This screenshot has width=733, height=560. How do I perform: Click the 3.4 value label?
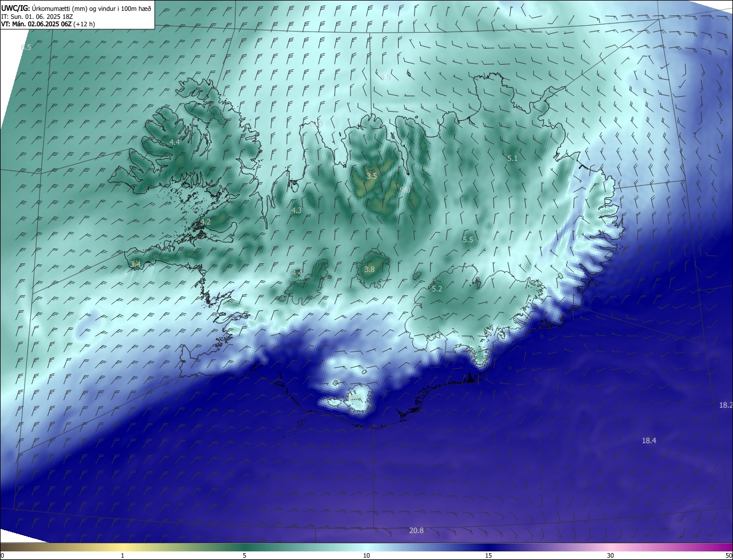135,264
